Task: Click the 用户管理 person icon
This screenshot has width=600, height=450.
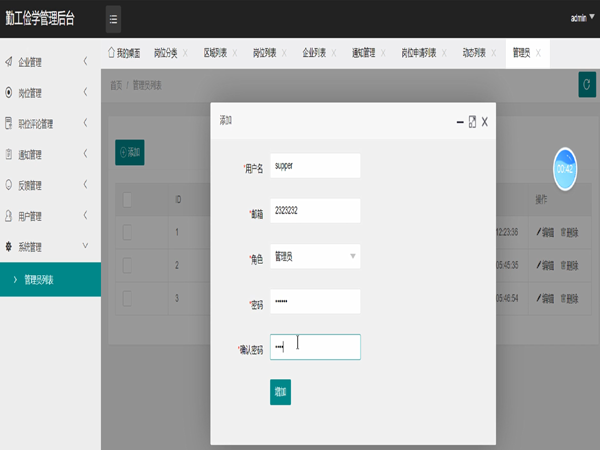Action: coord(9,216)
